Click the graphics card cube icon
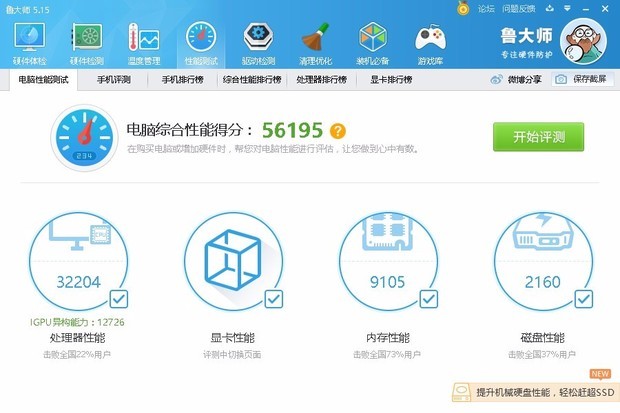The height and width of the screenshot is (413, 620). click(x=233, y=260)
